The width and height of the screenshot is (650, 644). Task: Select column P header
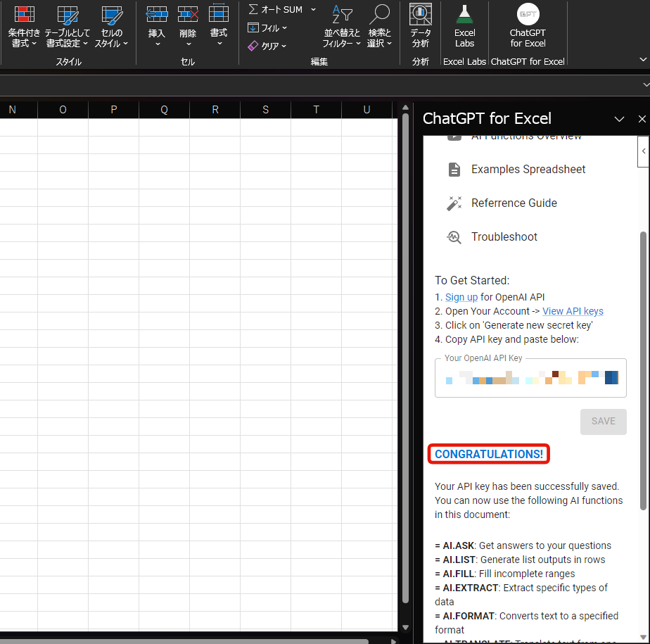pyautogui.click(x=113, y=110)
